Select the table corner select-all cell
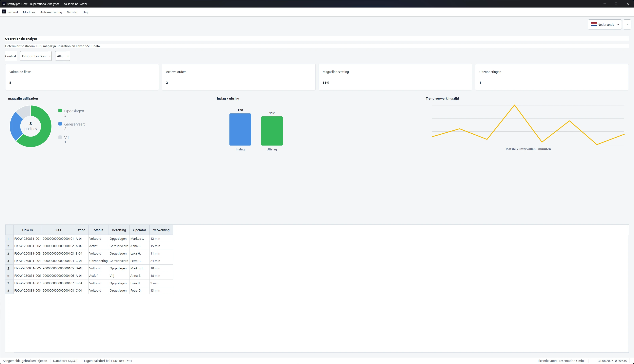 point(10,230)
